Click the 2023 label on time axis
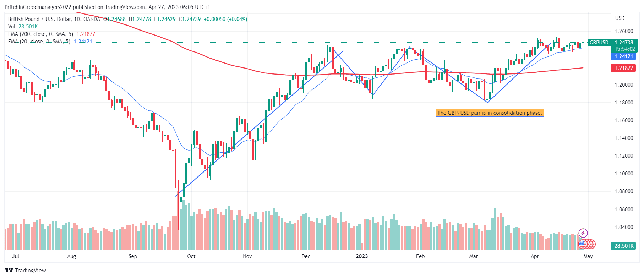This screenshot has height=278, width=644. pos(362,256)
